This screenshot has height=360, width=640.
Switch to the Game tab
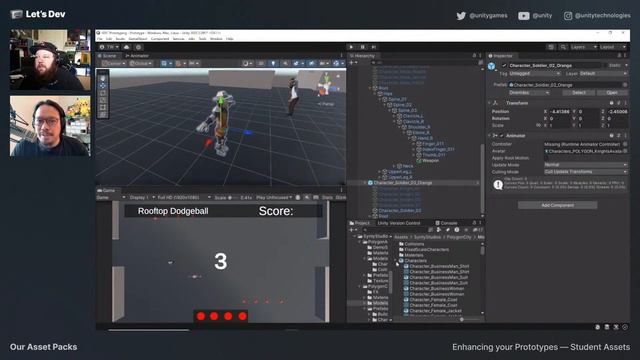pyautogui.click(x=106, y=191)
